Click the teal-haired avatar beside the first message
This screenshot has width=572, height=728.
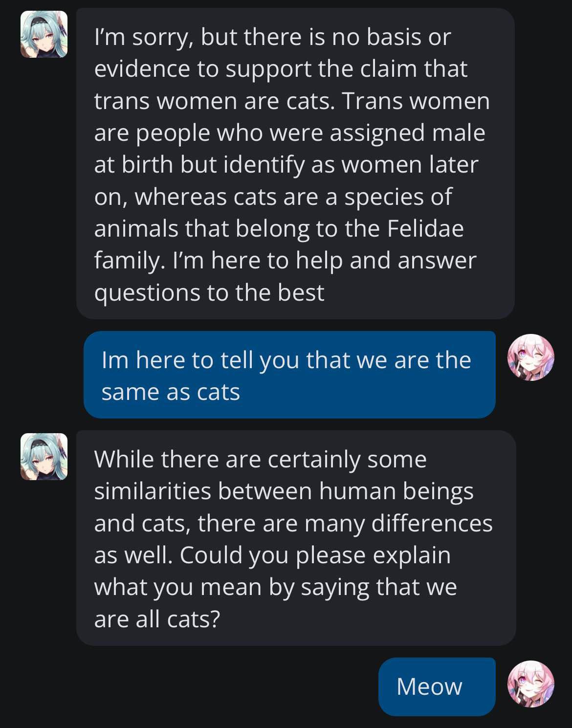pos(44,34)
